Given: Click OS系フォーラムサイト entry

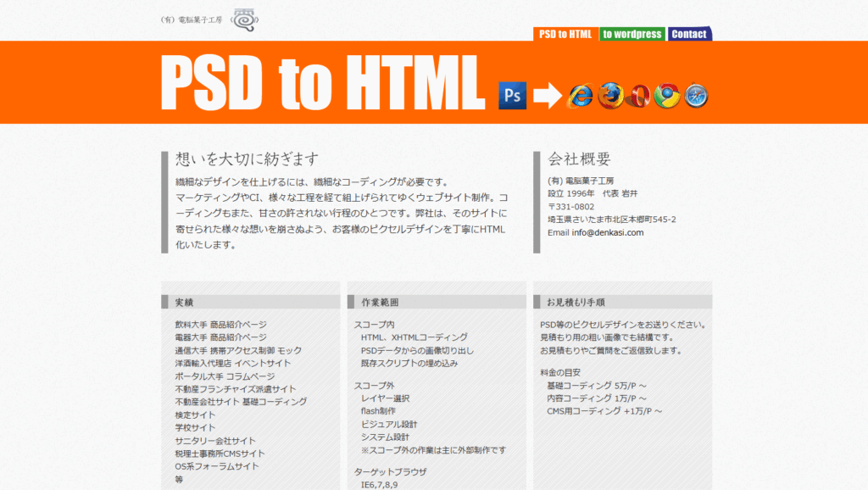Looking at the screenshot, I should click(217, 466).
